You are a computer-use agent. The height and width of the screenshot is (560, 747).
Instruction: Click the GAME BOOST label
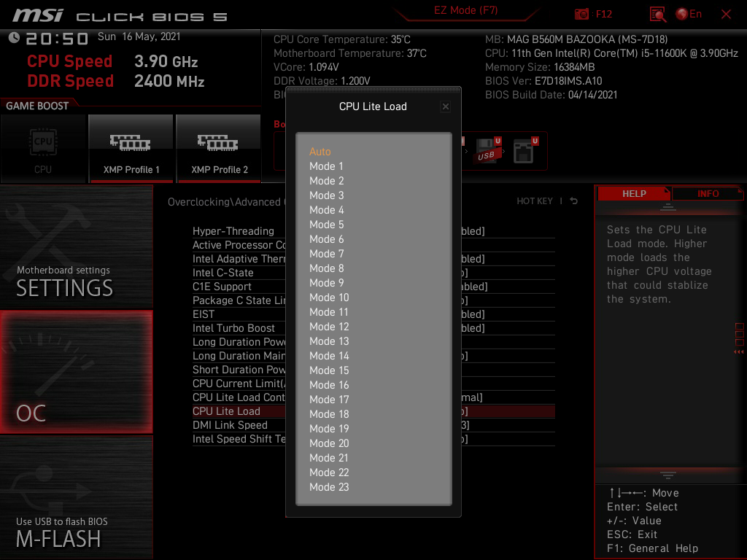pos(37,106)
